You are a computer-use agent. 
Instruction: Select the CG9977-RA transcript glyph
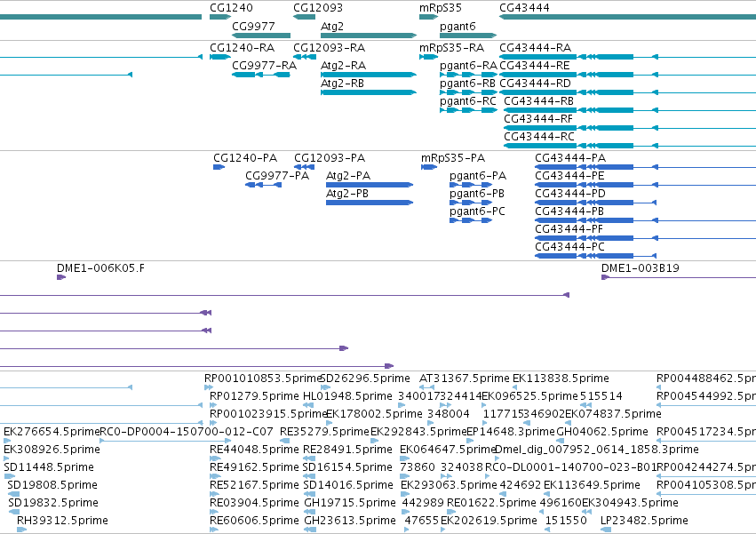261,75
